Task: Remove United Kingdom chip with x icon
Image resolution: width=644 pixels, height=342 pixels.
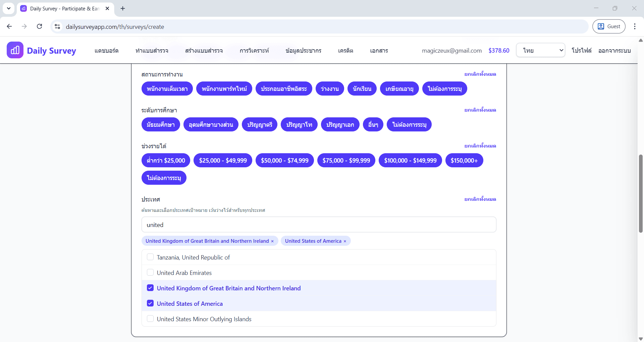Action: pyautogui.click(x=272, y=241)
